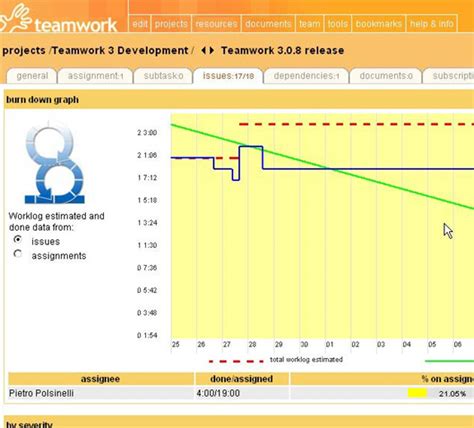Viewport: 474px width, 428px height.
Task: Go to next task arrow
Action: [212, 51]
